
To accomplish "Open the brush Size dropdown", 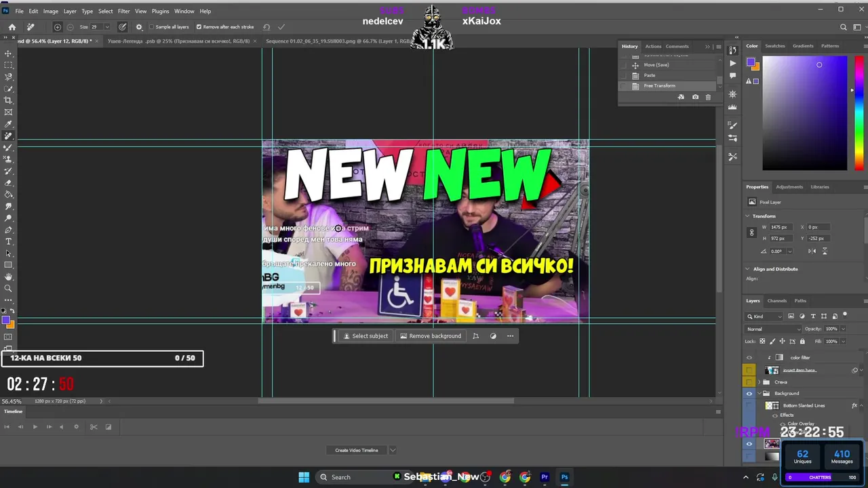I will click(106, 27).
